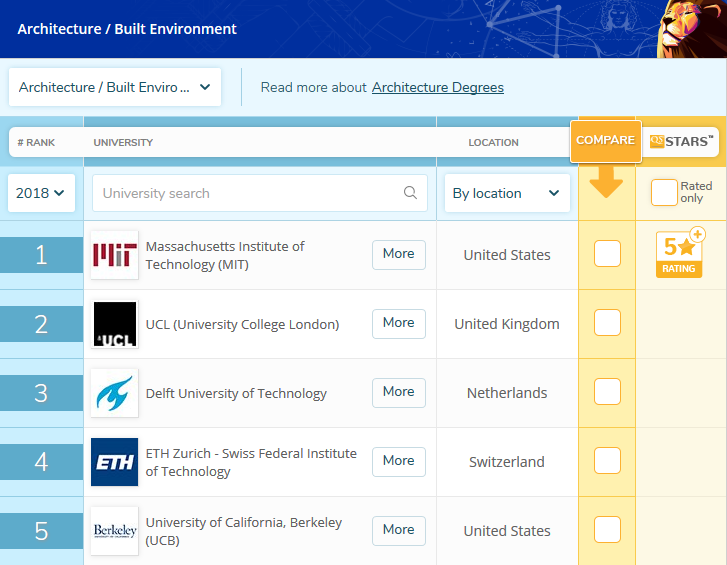
Task: Click the QS Stars logo header
Action: click(x=681, y=141)
